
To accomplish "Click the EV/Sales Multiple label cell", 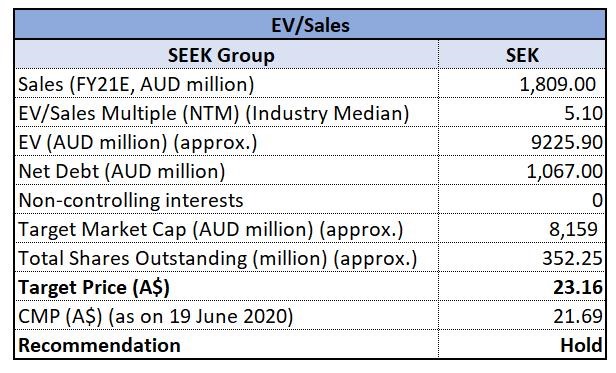I will (x=227, y=113).
